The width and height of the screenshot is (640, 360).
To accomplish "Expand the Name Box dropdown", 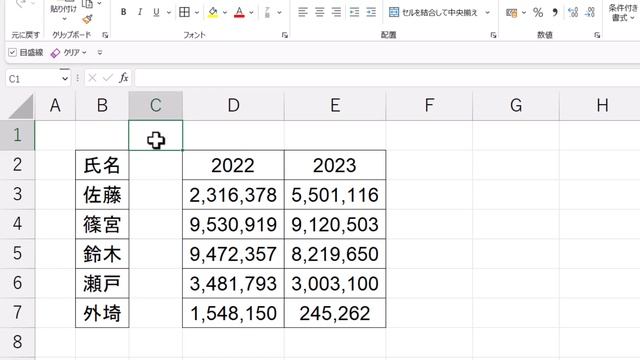I will 64,79.
